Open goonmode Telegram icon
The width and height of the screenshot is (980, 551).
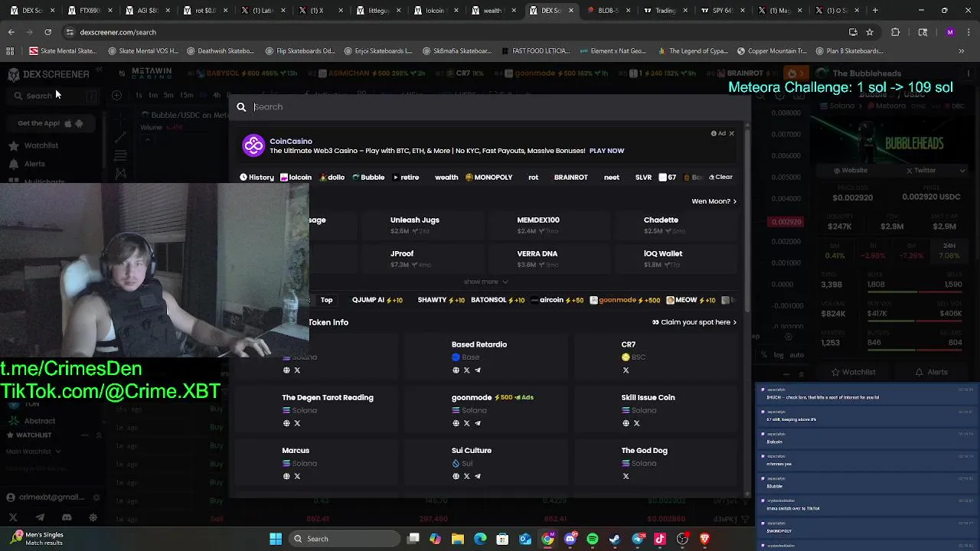[477, 423]
